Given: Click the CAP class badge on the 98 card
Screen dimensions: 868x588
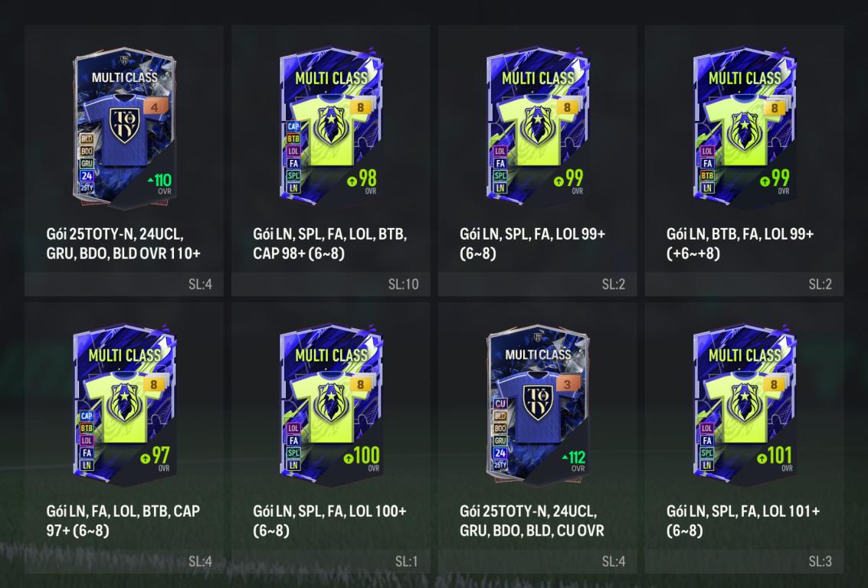Looking at the screenshot, I should 293,126.
